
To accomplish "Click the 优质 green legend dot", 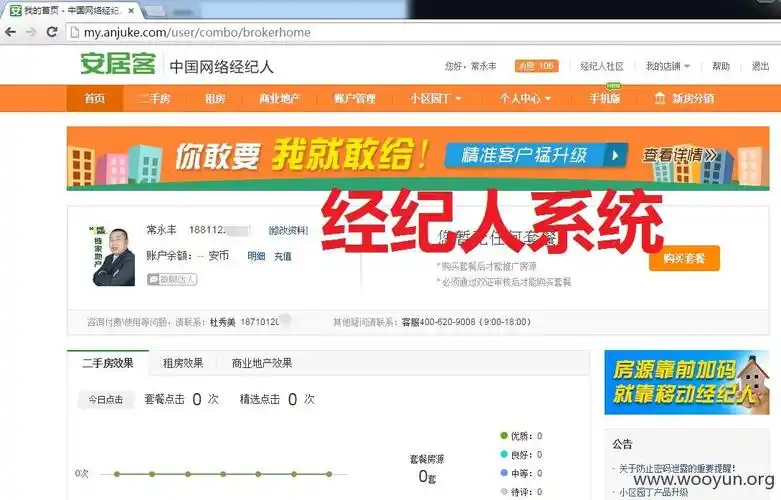I will (x=504, y=436).
